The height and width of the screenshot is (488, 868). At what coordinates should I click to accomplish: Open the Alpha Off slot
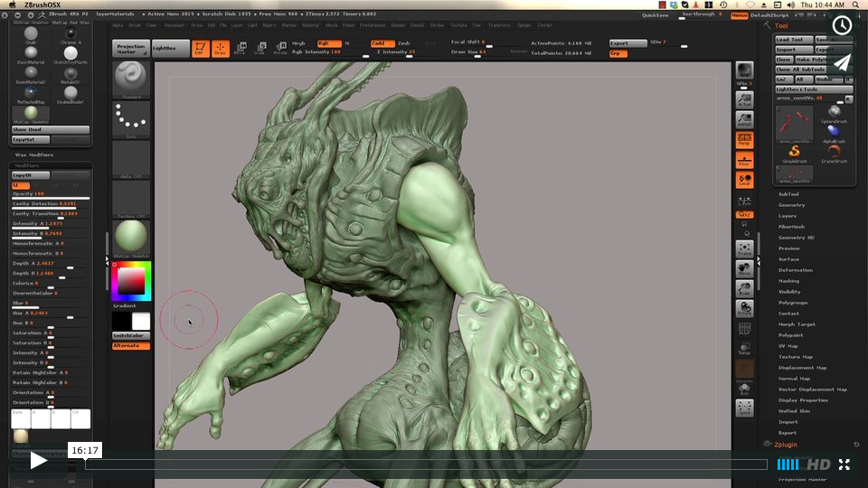[x=131, y=159]
